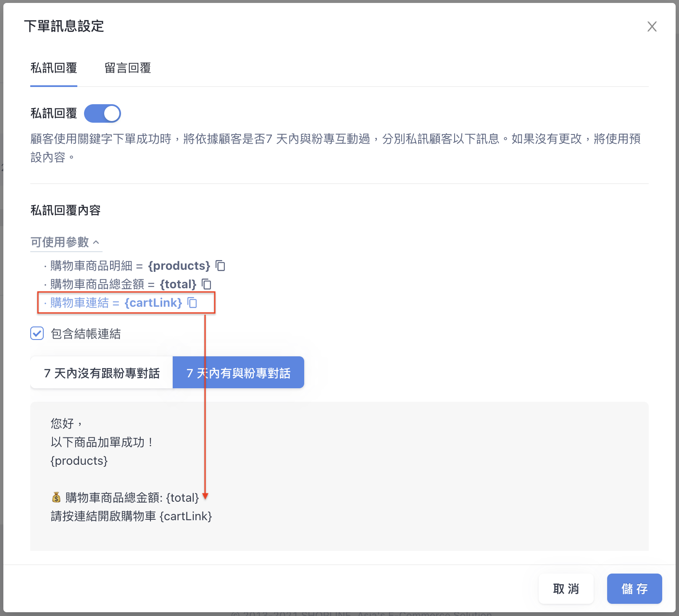Copy the {cartLink} parameter
This screenshot has height=616, width=679.
click(192, 303)
